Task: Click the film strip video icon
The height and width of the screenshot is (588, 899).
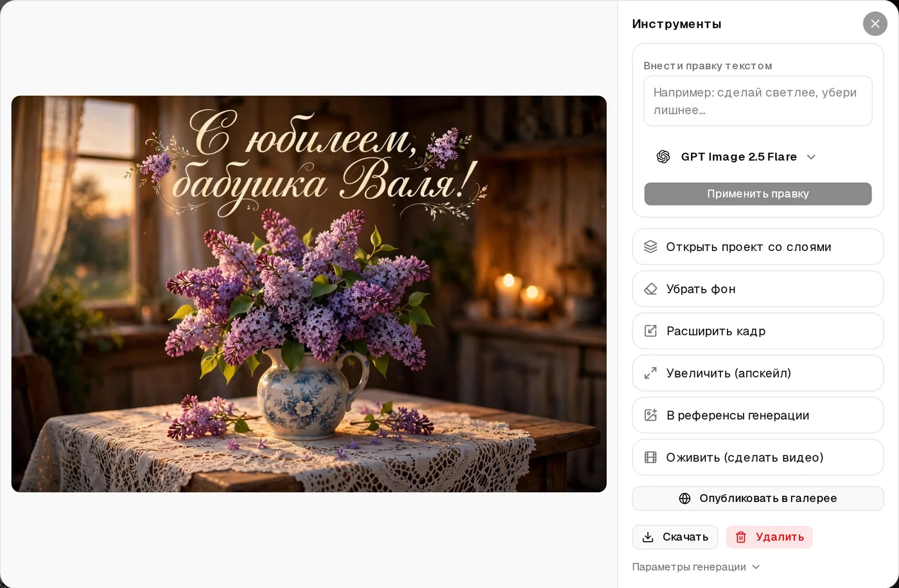Action: tap(650, 457)
